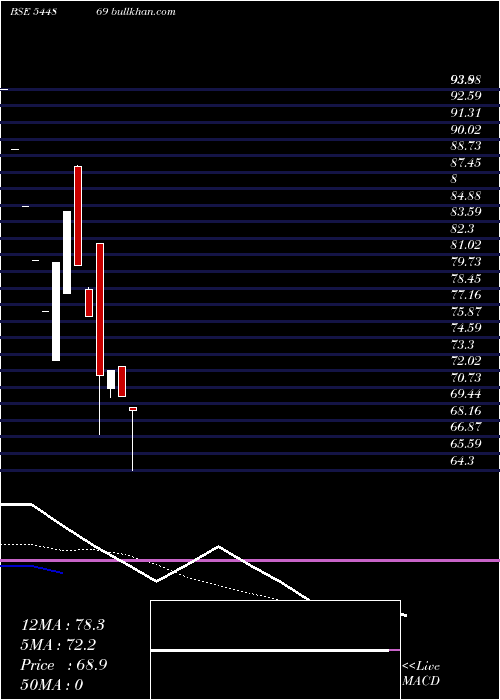This screenshot has width=500, height=700.
Task: Click the 64.3 price axis label
Action: tap(462, 461)
